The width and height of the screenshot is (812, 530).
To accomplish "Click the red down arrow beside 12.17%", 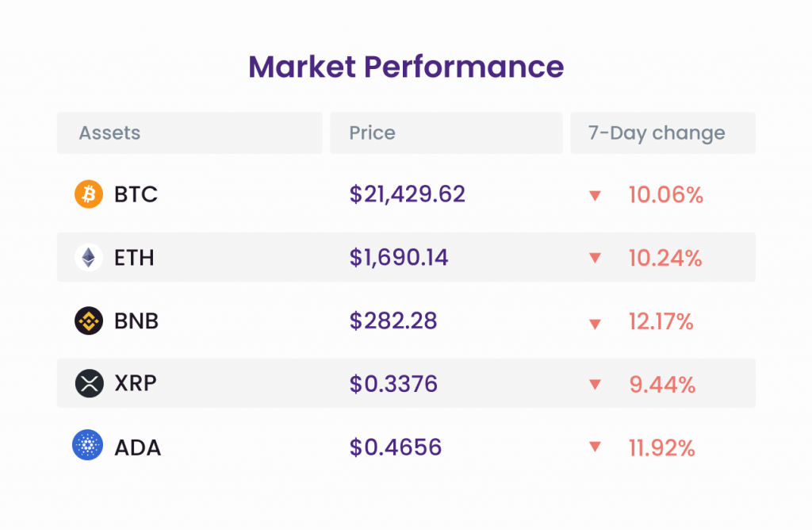I will pos(595,324).
